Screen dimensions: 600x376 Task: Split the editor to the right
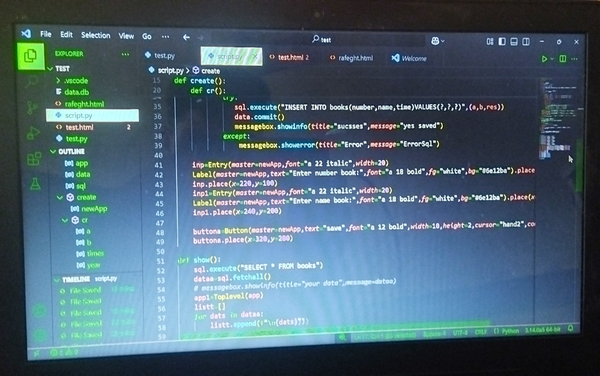pyautogui.click(x=562, y=59)
